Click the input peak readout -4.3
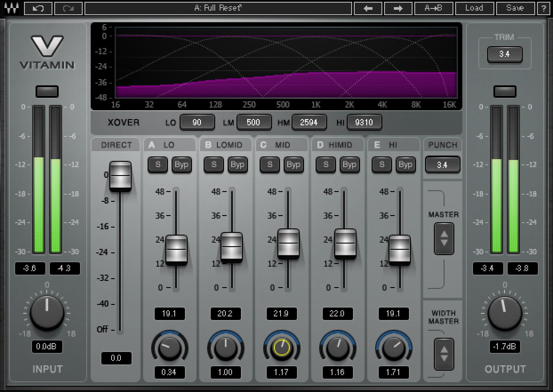This screenshot has height=392, width=553. point(65,268)
